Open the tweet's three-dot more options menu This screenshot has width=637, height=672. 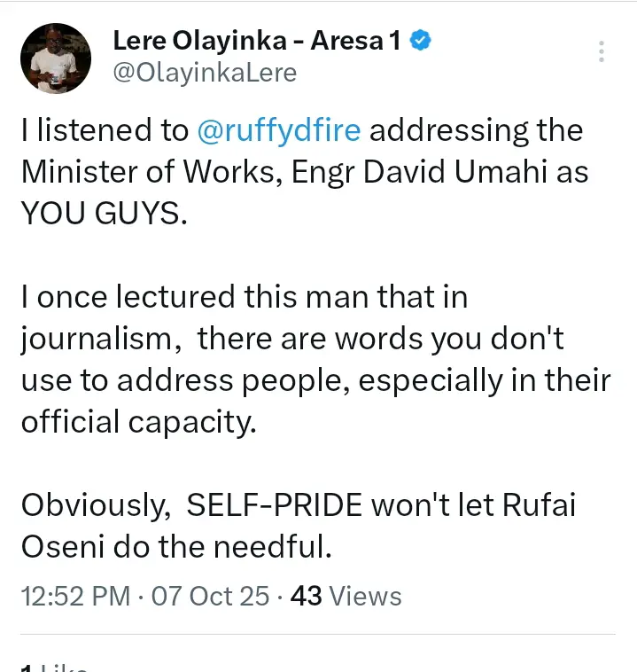click(602, 51)
